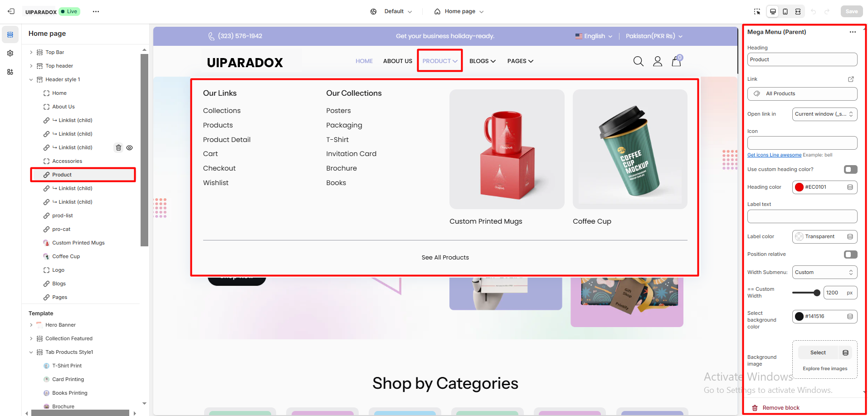Screen dimensions: 868x416
Task: Open the Theme settings gear in left rail
Action: (x=10, y=53)
